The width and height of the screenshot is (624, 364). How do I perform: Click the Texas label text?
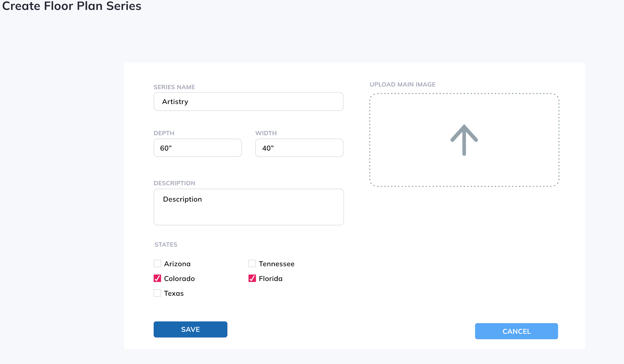[x=174, y=293]
